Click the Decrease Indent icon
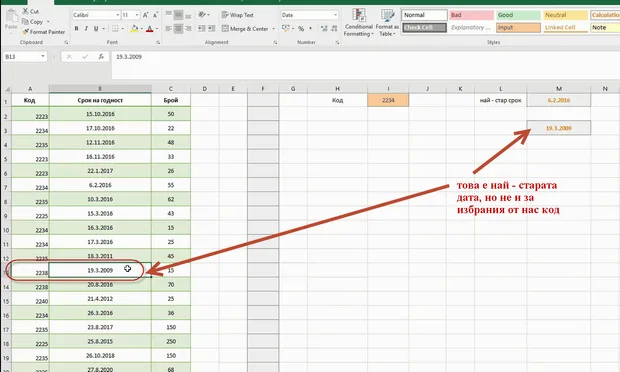This screenshot has height=372, width=620. 202,28
